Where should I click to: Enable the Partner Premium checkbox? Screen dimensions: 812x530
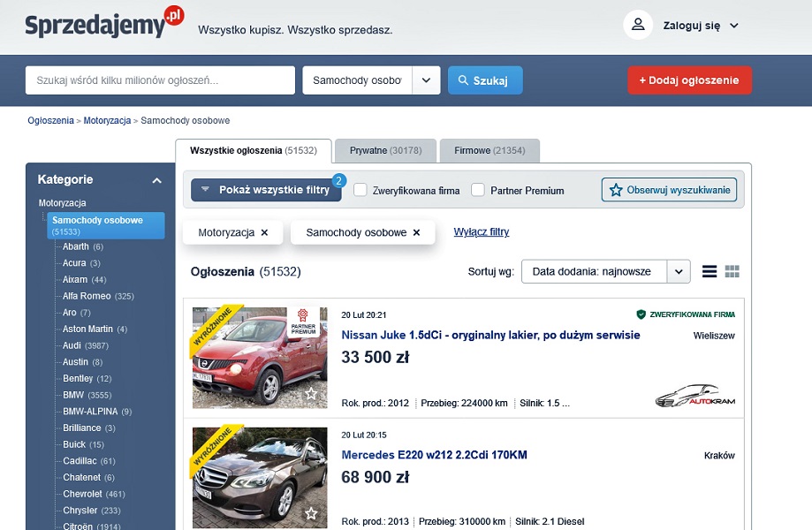pyautogui.click(x=477, y=190)
